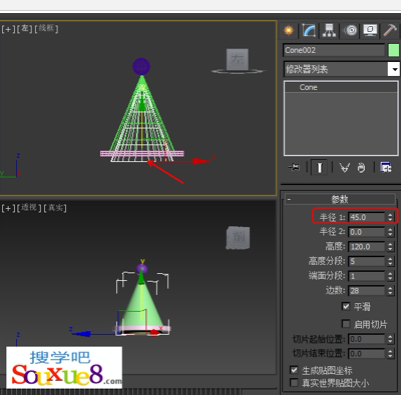
Task: Switch to the Modify panel tab
Action: pyautogui.click(x=309, y=30)
